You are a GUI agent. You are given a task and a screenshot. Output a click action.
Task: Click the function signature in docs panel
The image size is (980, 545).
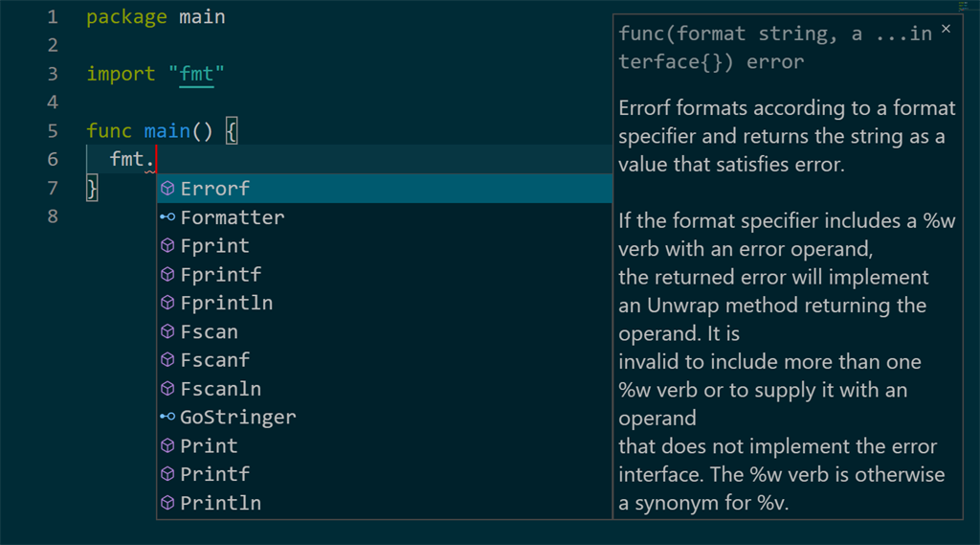pyautogui.click(x=775, y=48)
